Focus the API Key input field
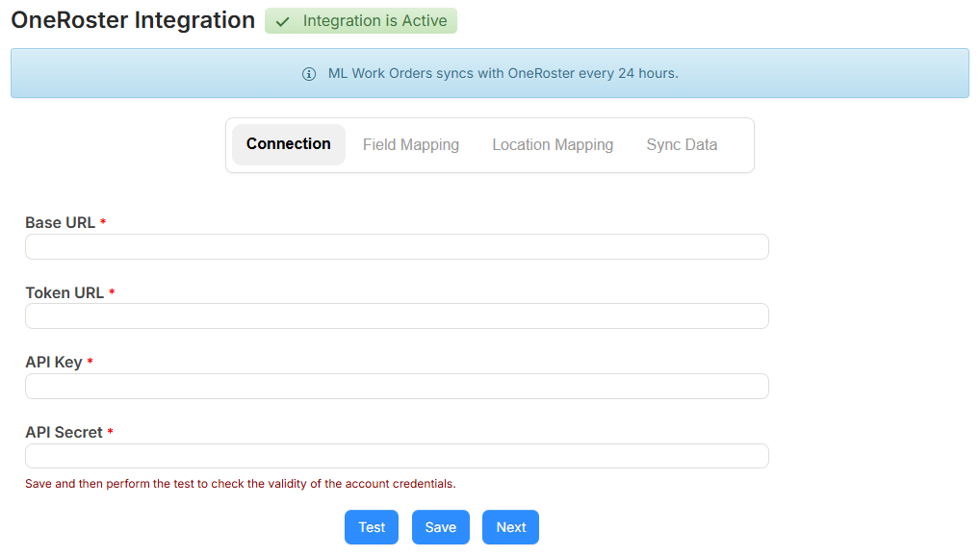Image resolution: width=980 pixels, height=555 pixels. tap(396, 386)
